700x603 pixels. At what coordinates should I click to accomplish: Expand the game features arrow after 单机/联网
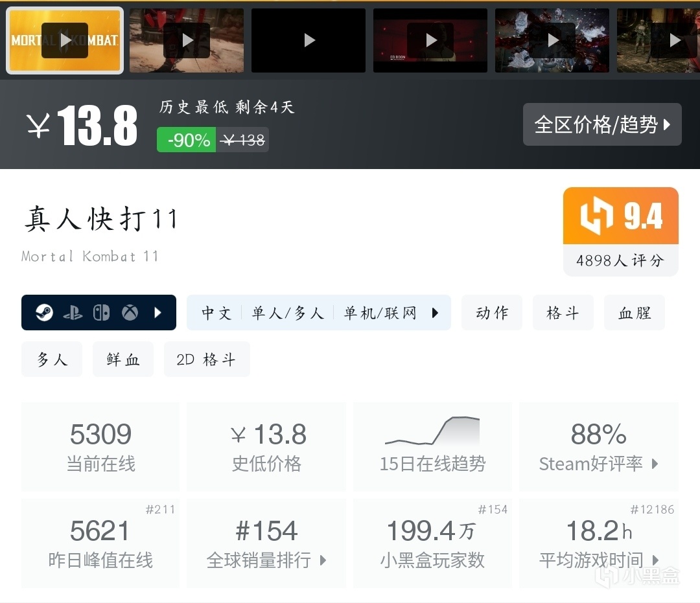pyautogui.click(x=436, y=313)
